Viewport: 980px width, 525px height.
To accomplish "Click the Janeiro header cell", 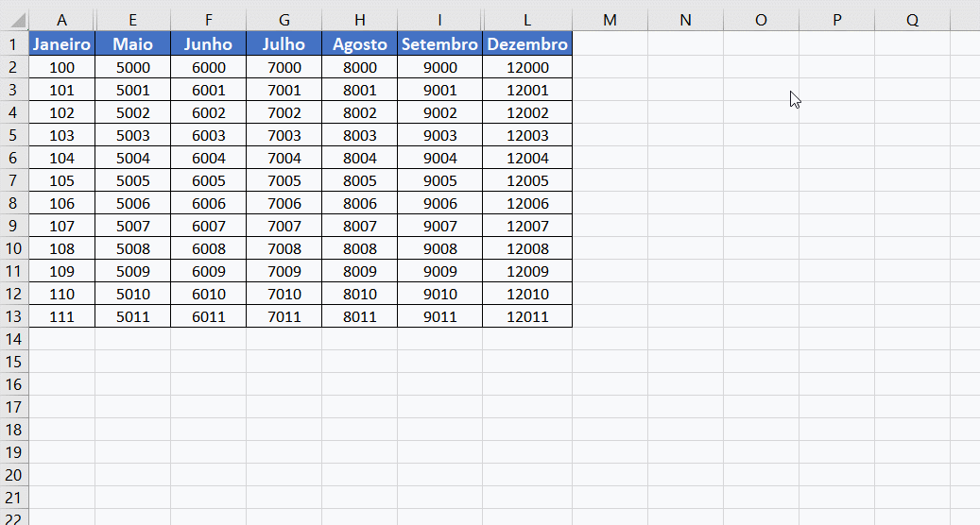I will 61,44.
